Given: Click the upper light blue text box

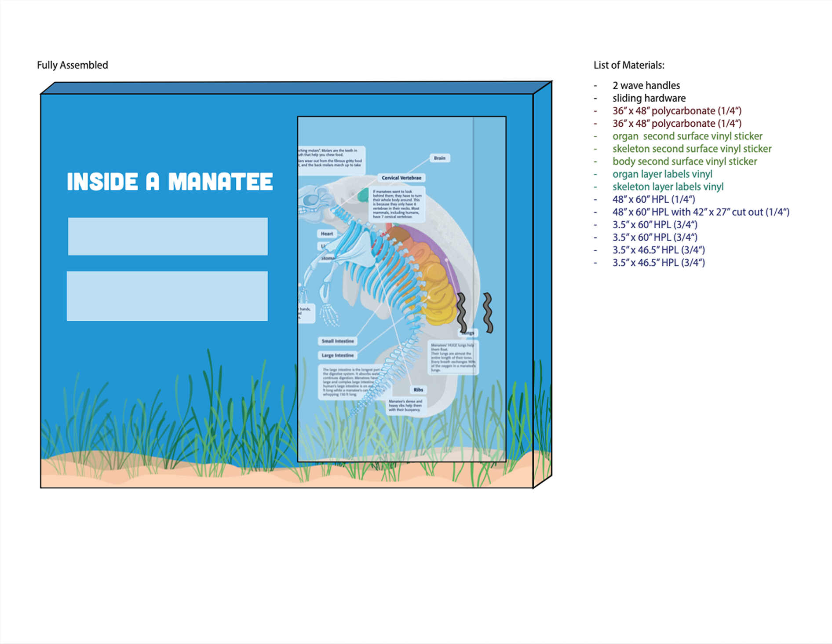Looking at the screenshot, I should (x=168, y=236).
